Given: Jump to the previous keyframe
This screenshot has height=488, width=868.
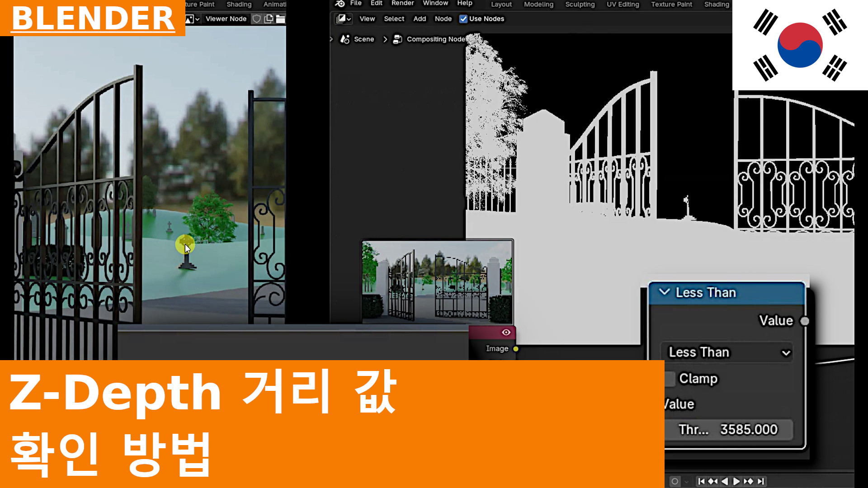Looking at the screenshot, I should click(713, 482).
